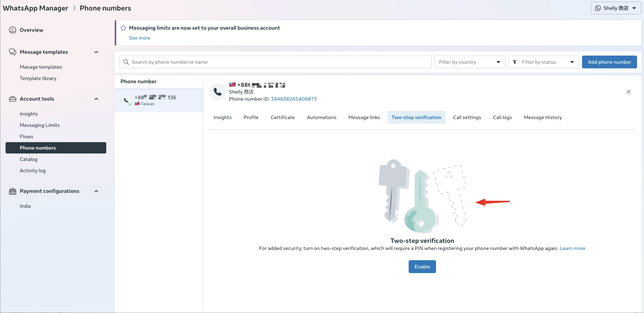Open the Filter by status dropdown
This screenshot has height=313, width=644.
tap(543, 62)
